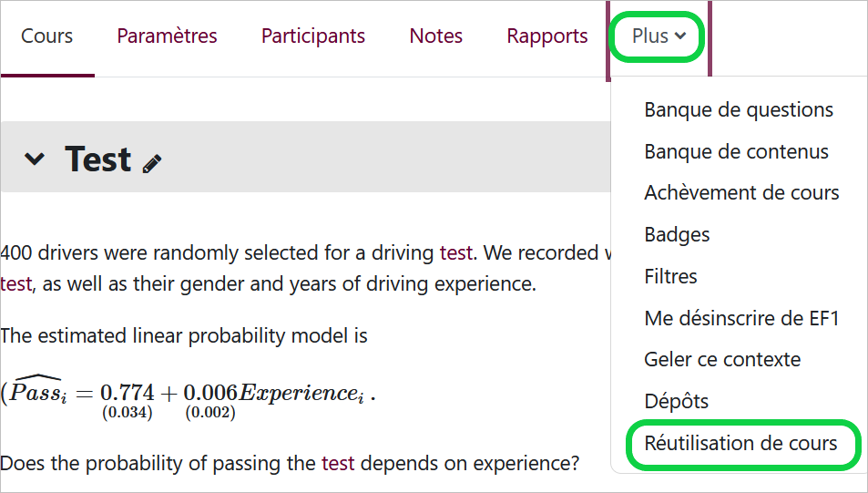The image size is (868, 493).
Task: Open Dépôts menu entry
Action: [x=677, y=401]
